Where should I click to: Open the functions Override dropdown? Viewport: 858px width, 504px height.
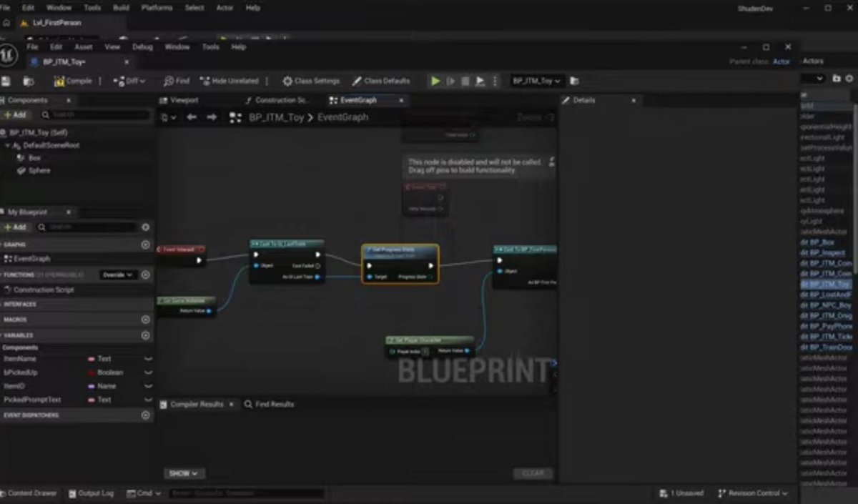click(119, 275)
